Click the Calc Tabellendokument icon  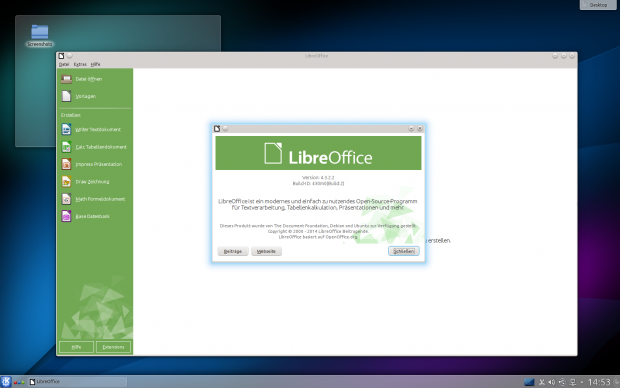pyautogui.click(x=66, y=147)
